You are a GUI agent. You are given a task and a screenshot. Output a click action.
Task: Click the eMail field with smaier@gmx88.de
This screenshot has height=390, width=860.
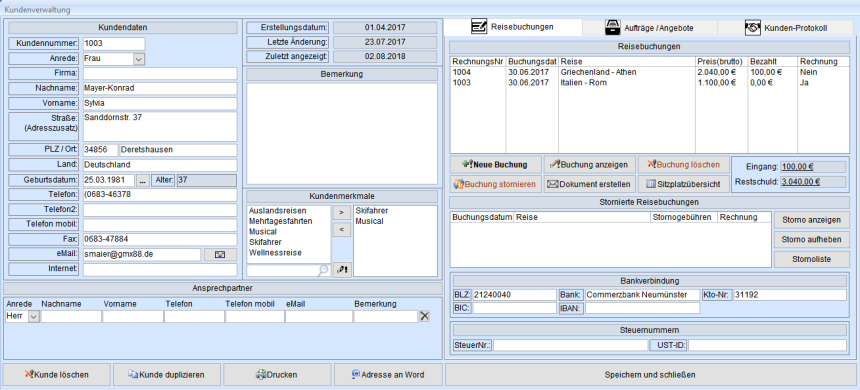pyautogui.click(x=142, y=255)
